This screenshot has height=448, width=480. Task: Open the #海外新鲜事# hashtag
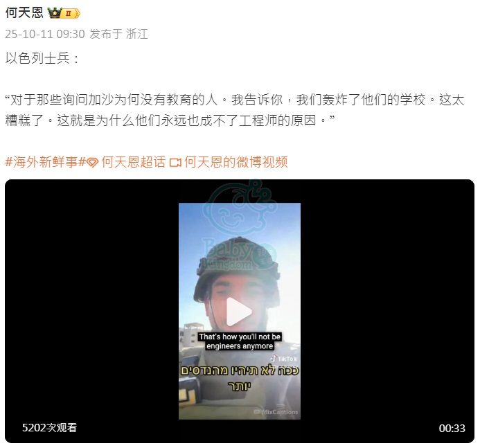point(45,161)
